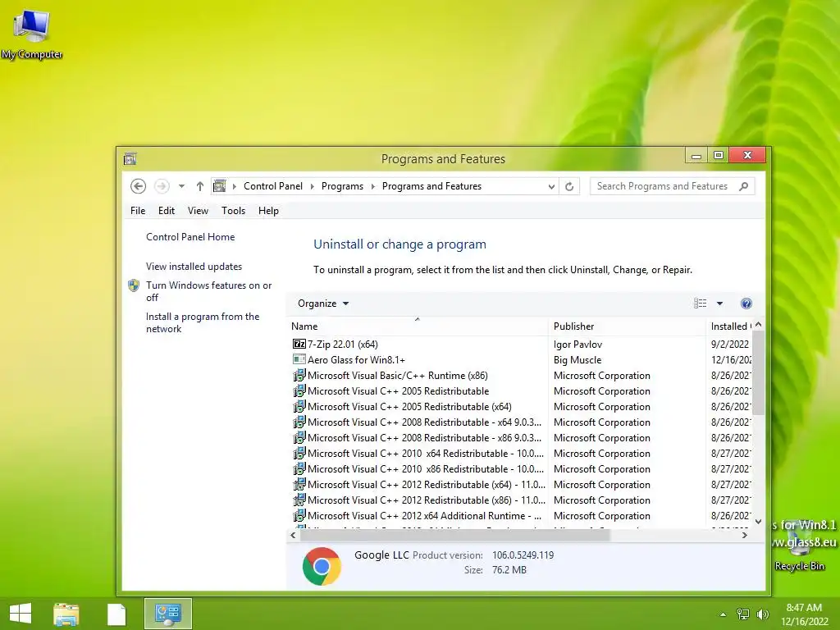Open the File menu
This screenshot has height=630, width=840.
pos(138,211)
